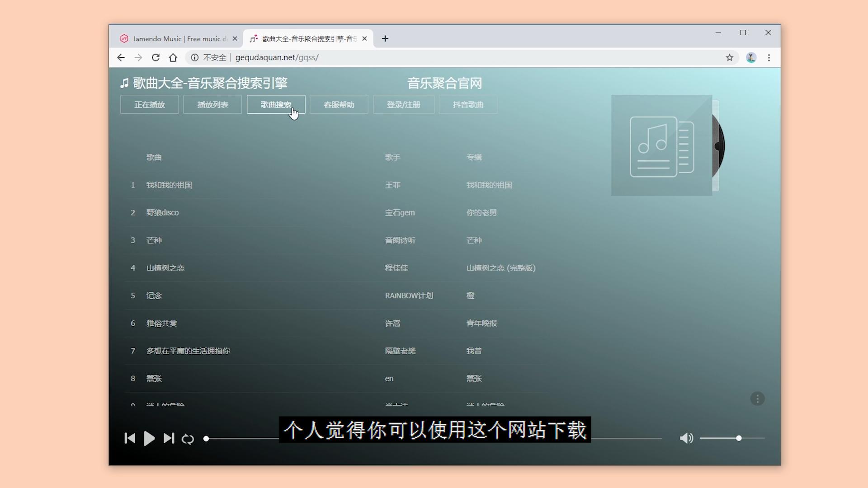Open the song 野狼disco
The height and width of the screenshot is (488, 868).
(162, 212)
